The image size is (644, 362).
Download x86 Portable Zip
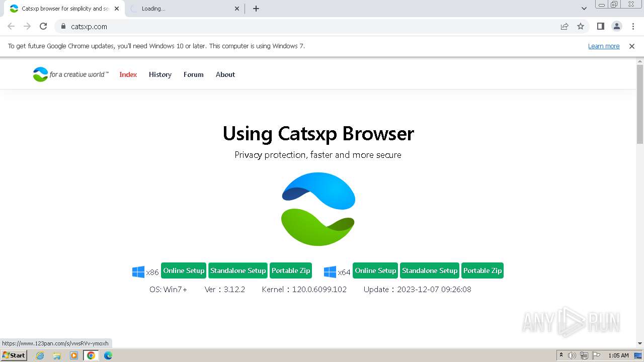pyautogui.click(x=291, y=270)
